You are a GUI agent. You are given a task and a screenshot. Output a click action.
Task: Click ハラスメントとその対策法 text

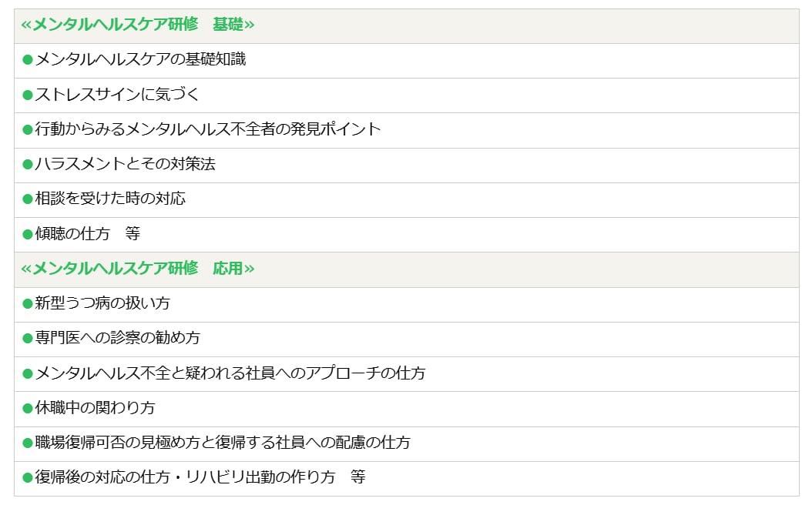click(x=125, y=164)
